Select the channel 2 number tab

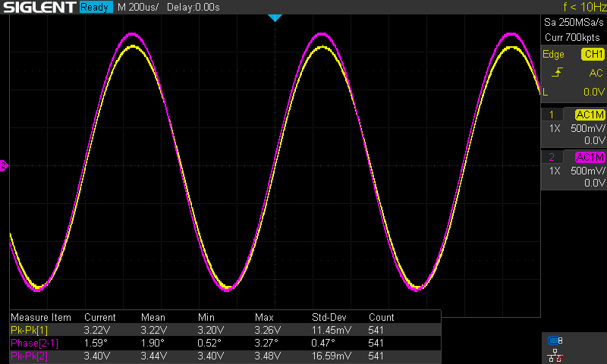click(551, 157)
